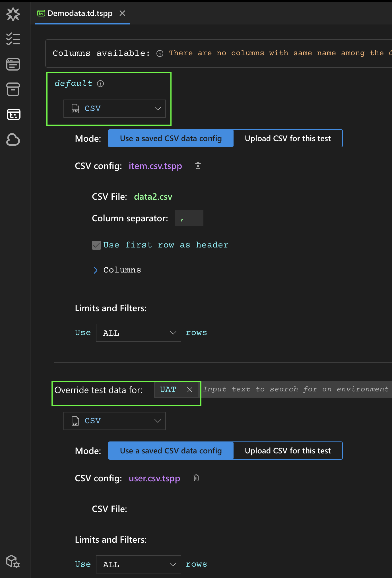This screenshot has width=392, height=578.
Task: Open the default CSV data type dropdown
Action: click(115, 109)
